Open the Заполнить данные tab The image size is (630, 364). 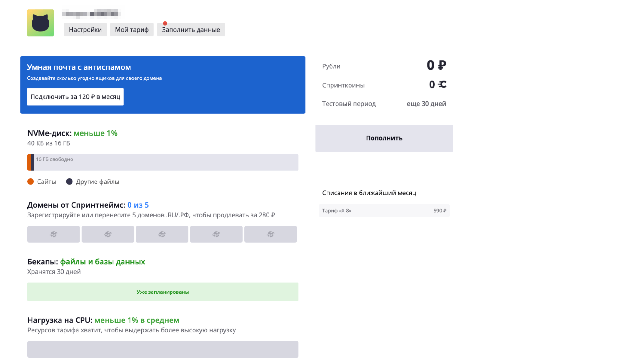[191, 30]
